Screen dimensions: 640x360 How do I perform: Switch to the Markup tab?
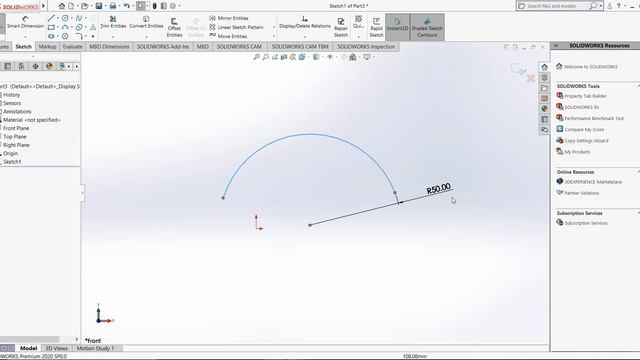click(47, 47)
